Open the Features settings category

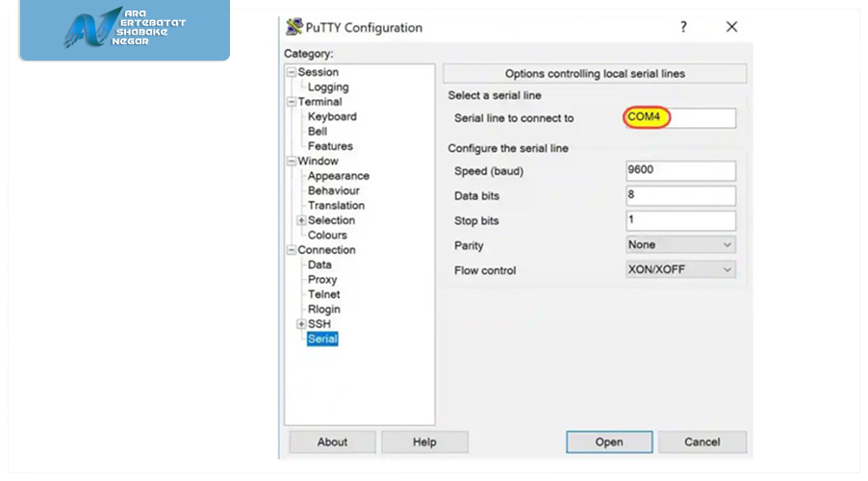tap(330, 146)
